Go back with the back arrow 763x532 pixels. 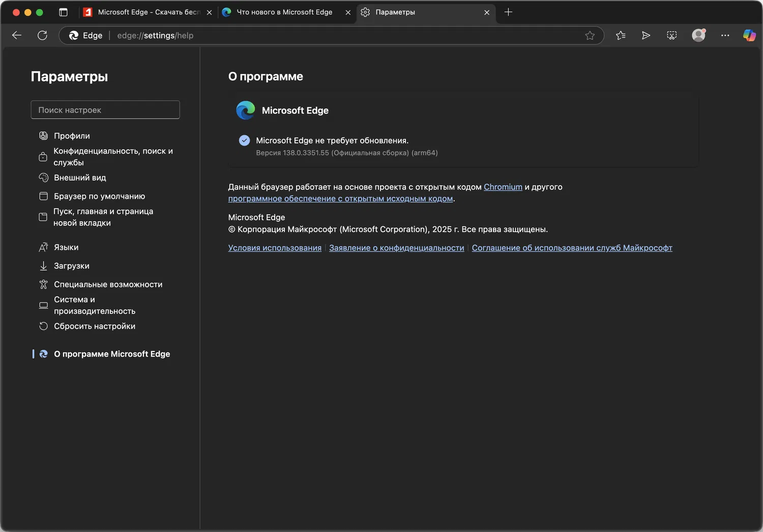(x=17, y=35)
